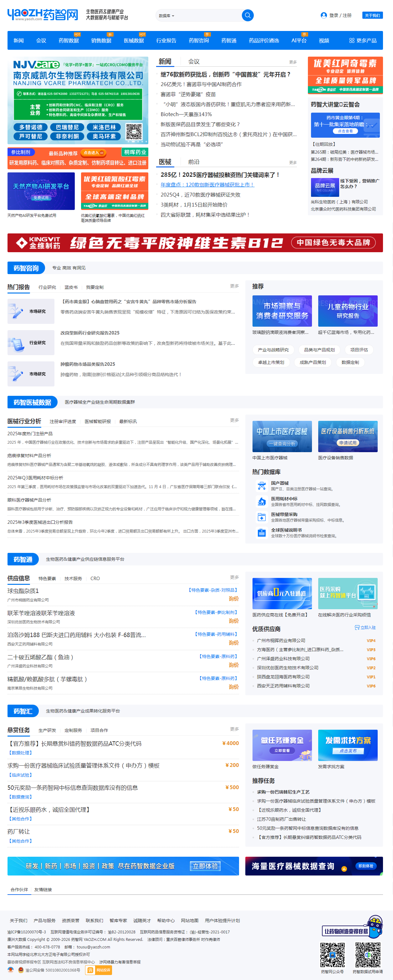Screen dimensions: 393x980
Task: Open the 医疗设备销售分析系统 thumbnail
Action: pyautogui.click(x=348, y=436)
